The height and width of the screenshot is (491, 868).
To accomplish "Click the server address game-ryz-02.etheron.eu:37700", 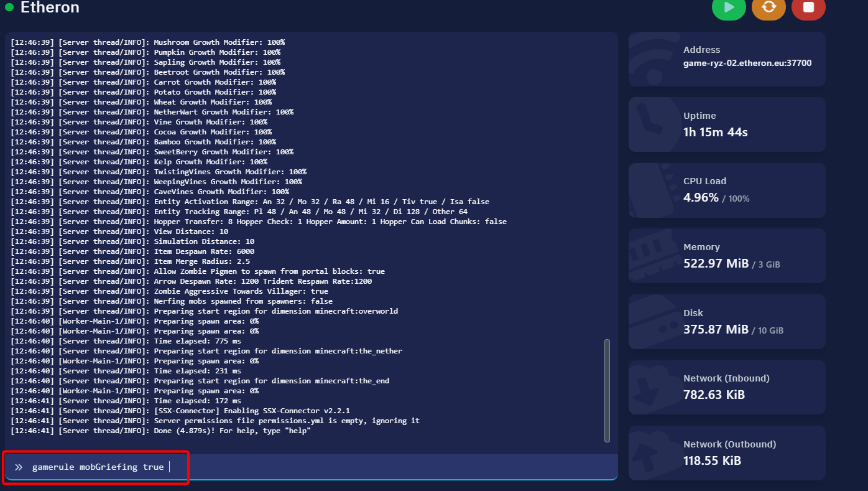I will click(747, 63).
